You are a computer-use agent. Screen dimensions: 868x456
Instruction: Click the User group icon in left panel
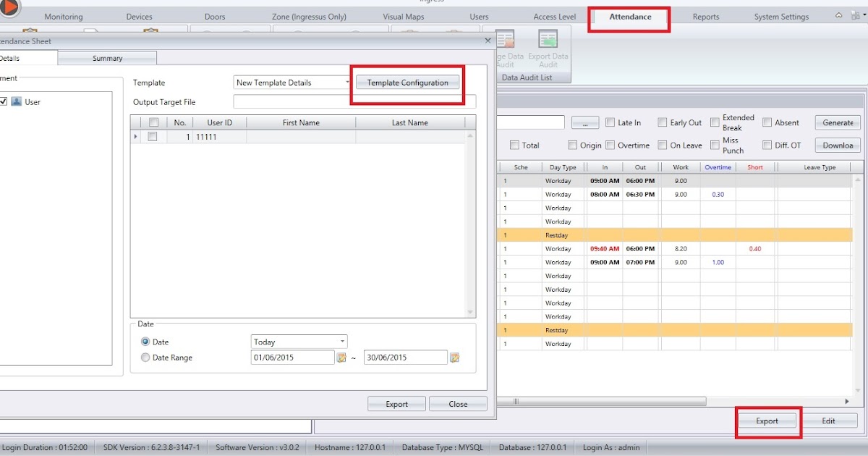(17, 102)
